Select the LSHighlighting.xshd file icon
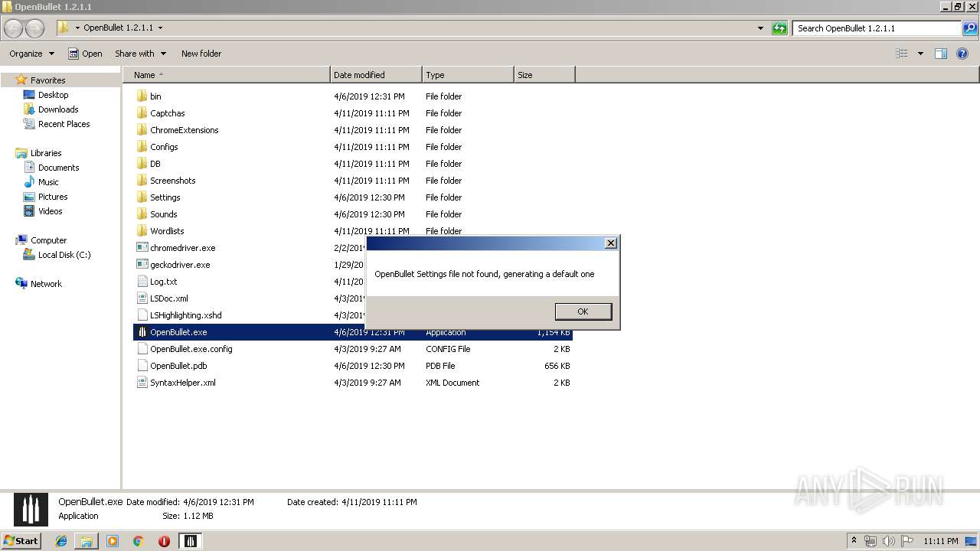Image resolution: width=980 pixels, height=551 pixels. point(142,315)
